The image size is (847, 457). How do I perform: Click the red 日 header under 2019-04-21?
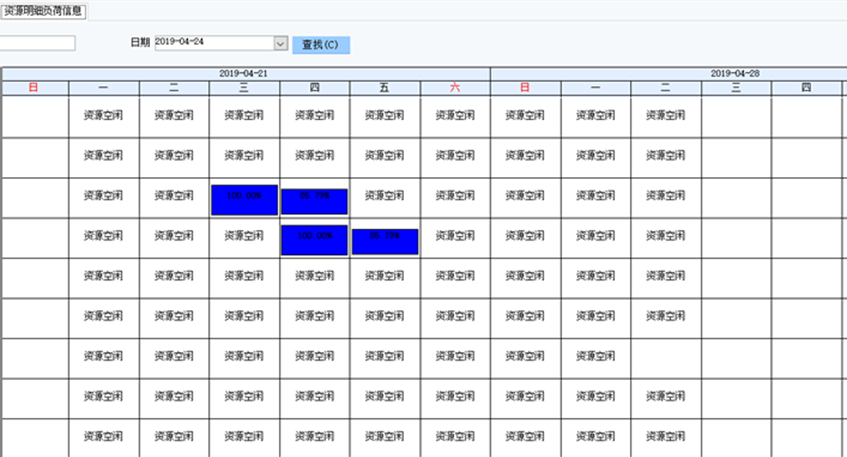coord(35,88)
